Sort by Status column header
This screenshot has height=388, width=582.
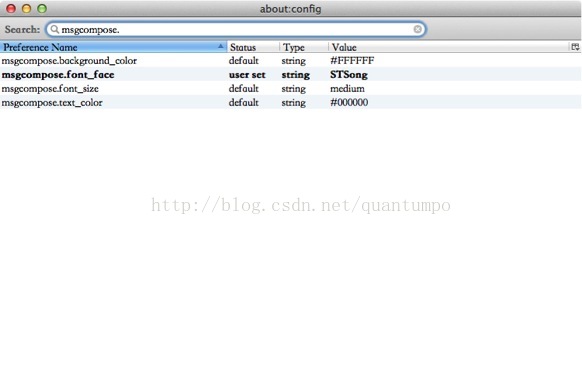click(253, 47)
